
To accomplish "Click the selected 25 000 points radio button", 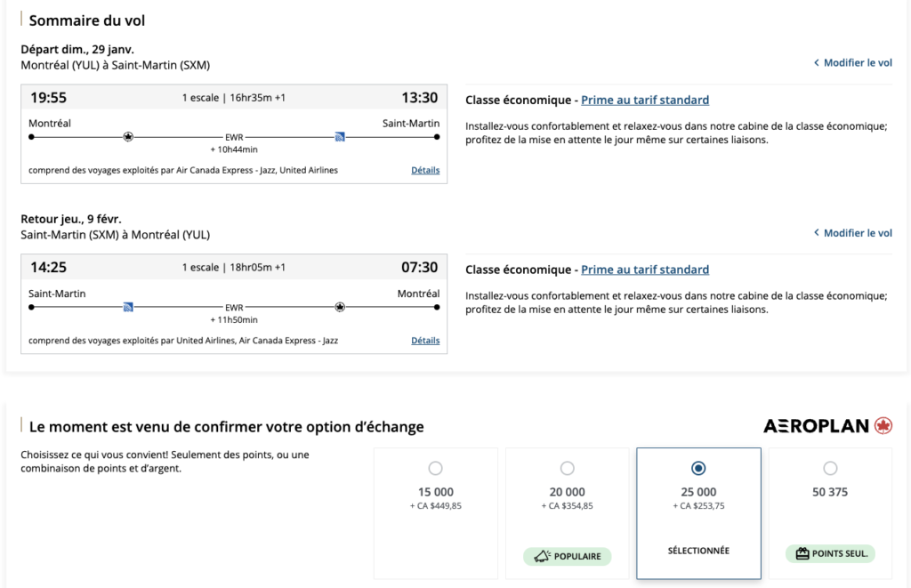I will coord(698,469).
